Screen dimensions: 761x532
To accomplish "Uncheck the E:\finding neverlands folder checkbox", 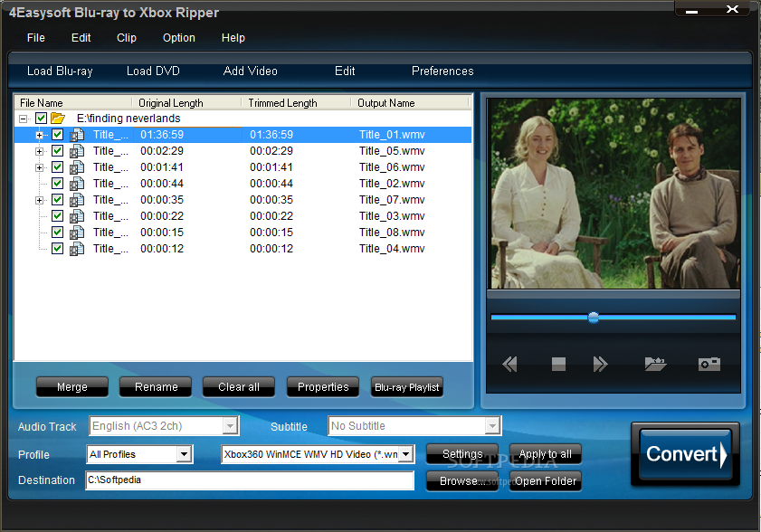I will 42,118.
